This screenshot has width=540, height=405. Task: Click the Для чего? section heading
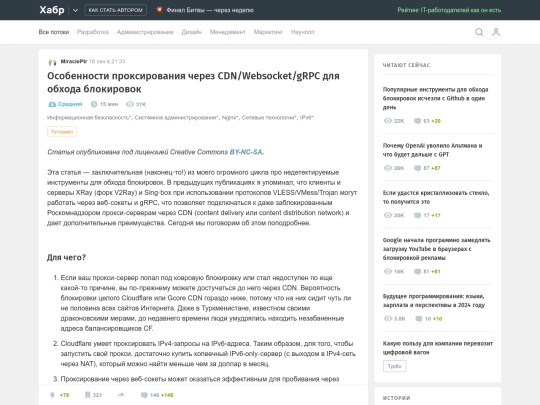pyautogui.click(x=66, y=257)
